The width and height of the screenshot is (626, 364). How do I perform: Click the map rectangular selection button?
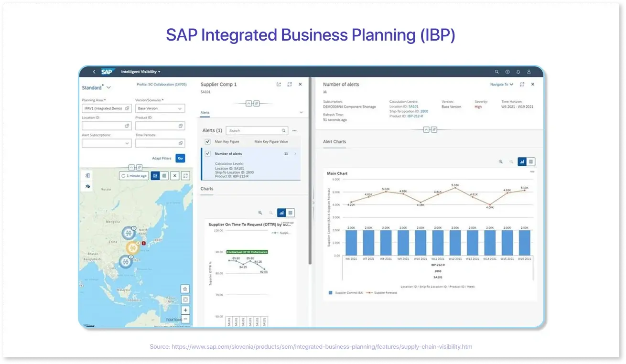pos(185,300)
